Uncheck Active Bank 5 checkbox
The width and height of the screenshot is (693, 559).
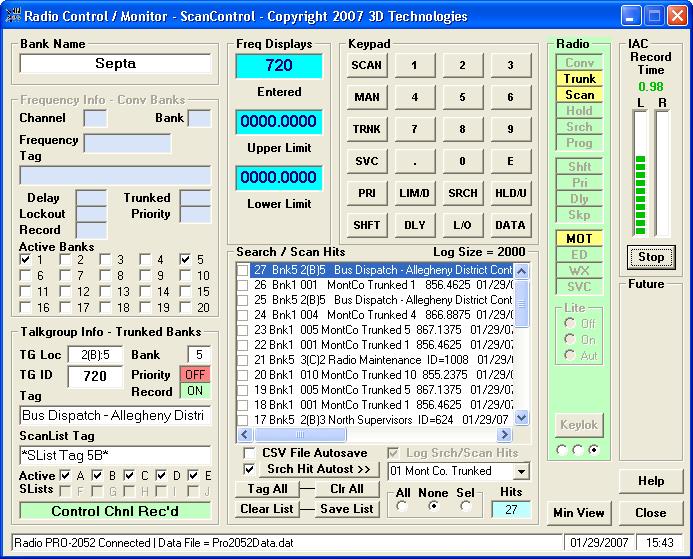pyautogui.click(x=186, y=259)
